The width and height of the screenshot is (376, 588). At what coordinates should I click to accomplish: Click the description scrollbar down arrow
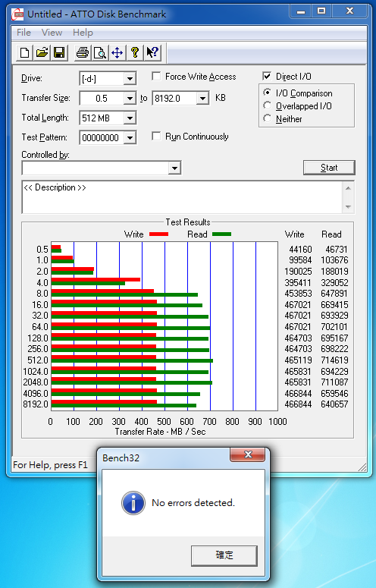[348, 206]
